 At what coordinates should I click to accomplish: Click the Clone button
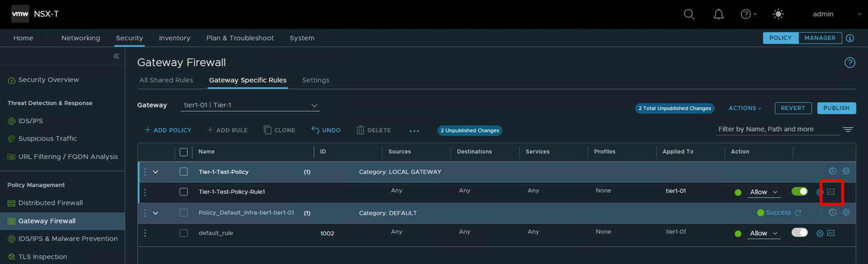280,130
